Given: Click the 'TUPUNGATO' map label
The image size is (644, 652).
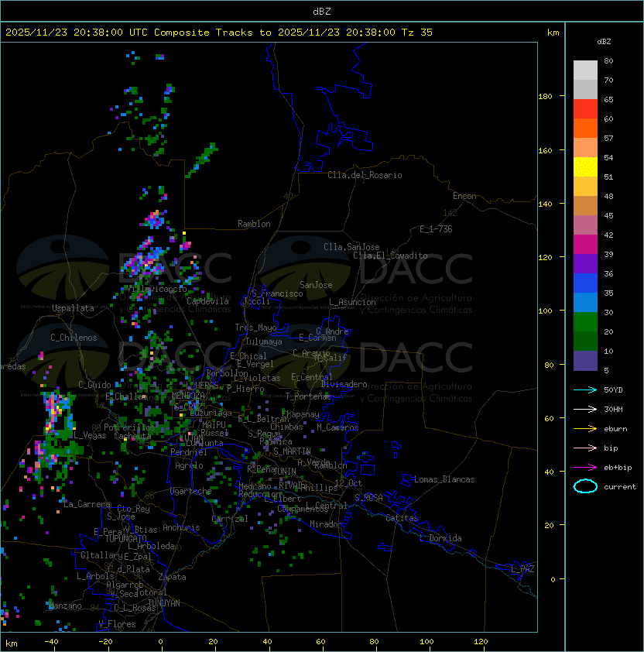Looking at the screenshot, I should point(125,538).
